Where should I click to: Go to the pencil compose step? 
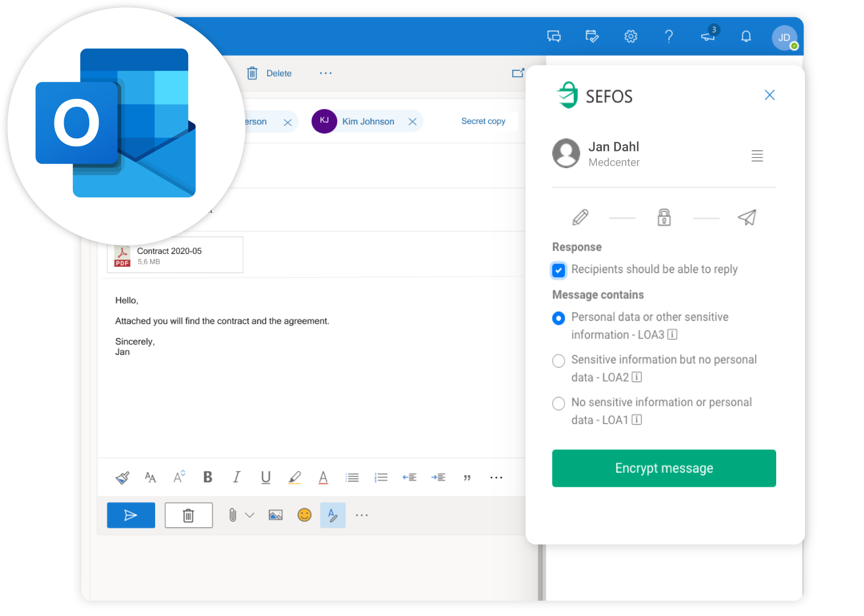(x=580, y=217)
